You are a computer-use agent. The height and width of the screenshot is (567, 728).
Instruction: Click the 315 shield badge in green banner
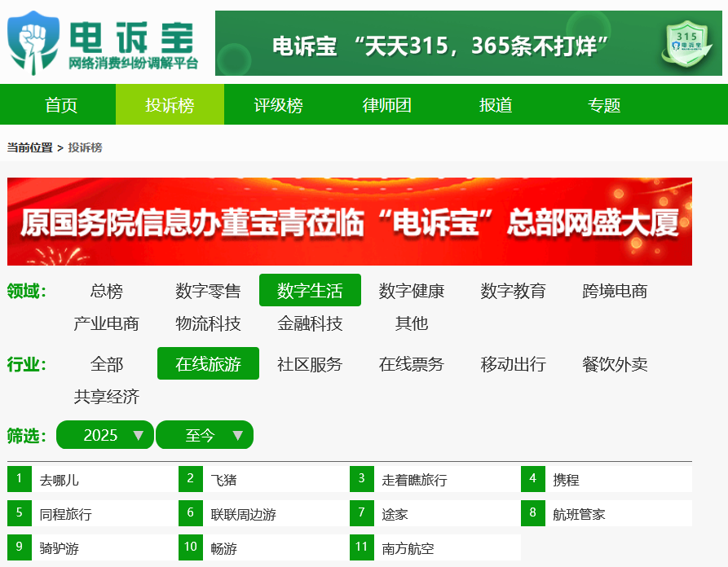tap(687, 44)
